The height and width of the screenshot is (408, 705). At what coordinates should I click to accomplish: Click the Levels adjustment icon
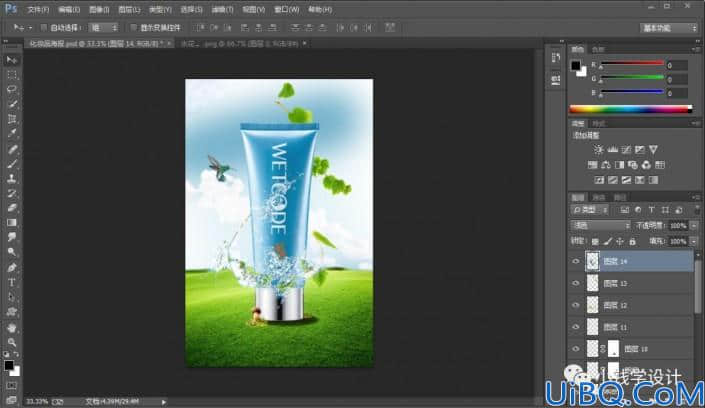point(612,149)
